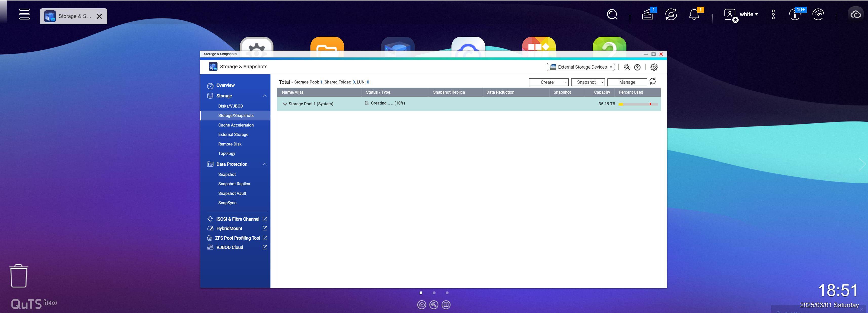
Task: Open External Storage sidebar item
Action: 233,135
